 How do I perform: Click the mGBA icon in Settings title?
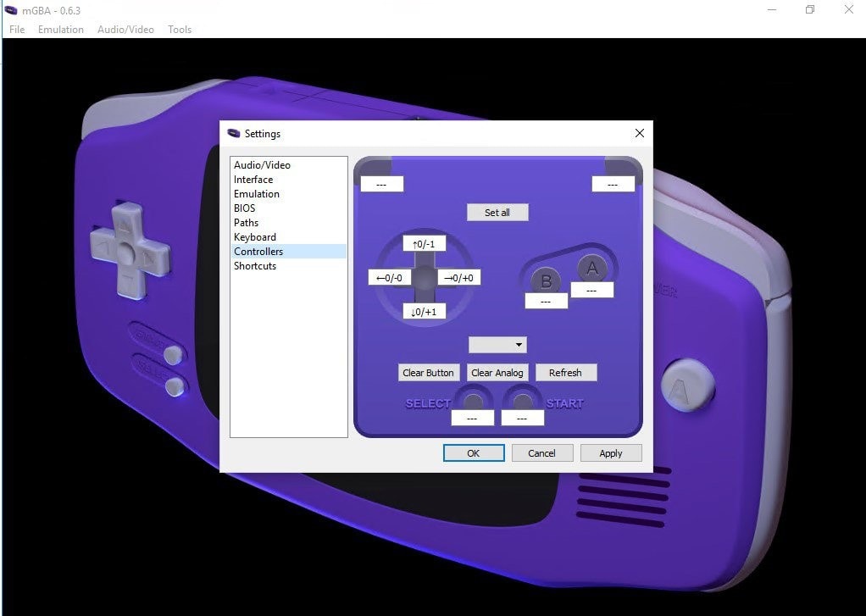tap(234, 133)
